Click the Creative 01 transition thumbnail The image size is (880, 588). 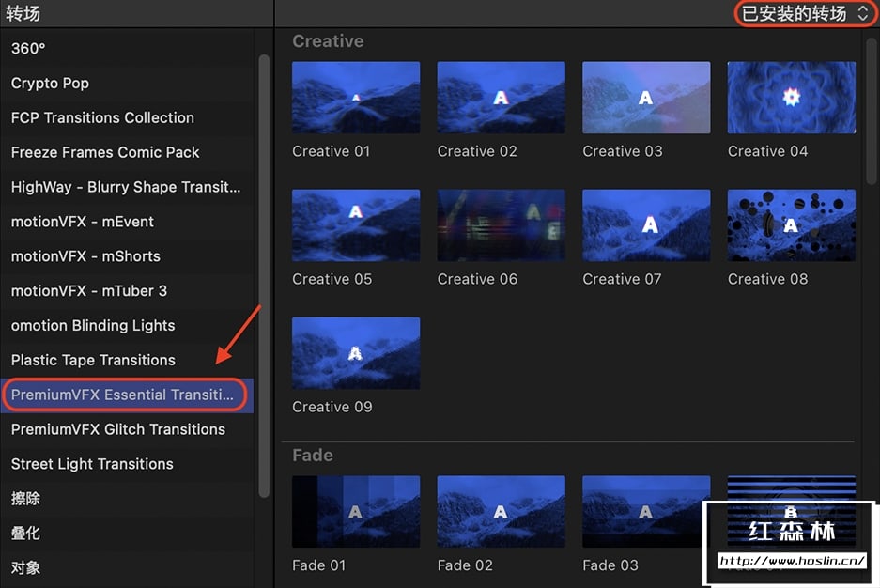click(356, 98)
